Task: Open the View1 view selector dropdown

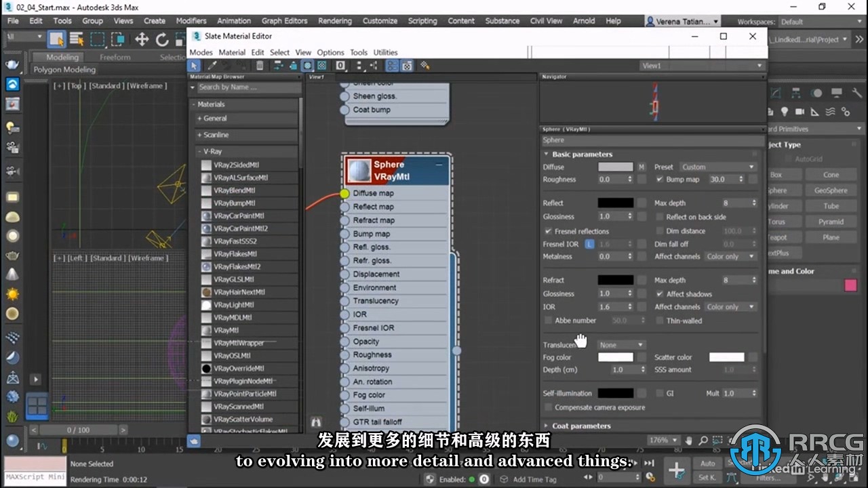Action: point(702,66)
